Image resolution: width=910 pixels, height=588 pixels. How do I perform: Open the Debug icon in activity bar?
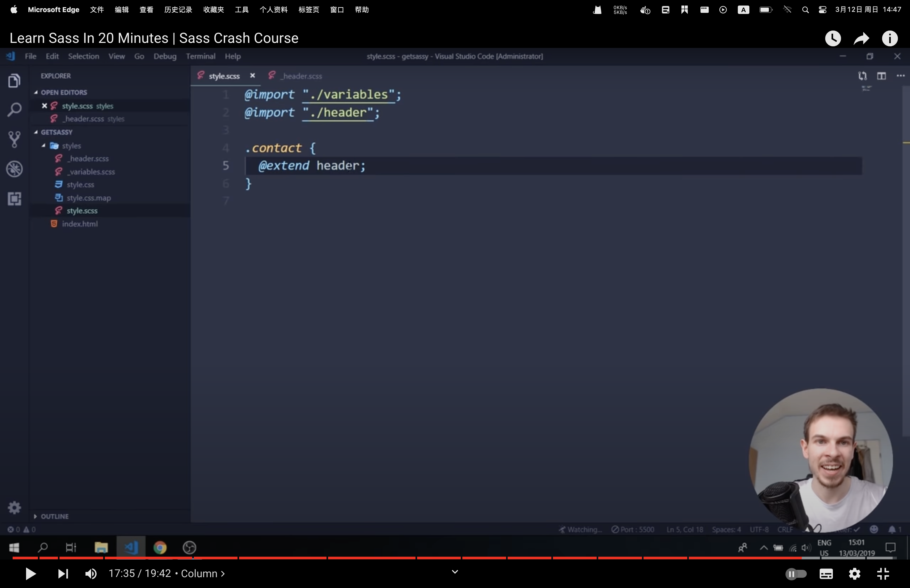pyautogui.click(x=14, y=169)
